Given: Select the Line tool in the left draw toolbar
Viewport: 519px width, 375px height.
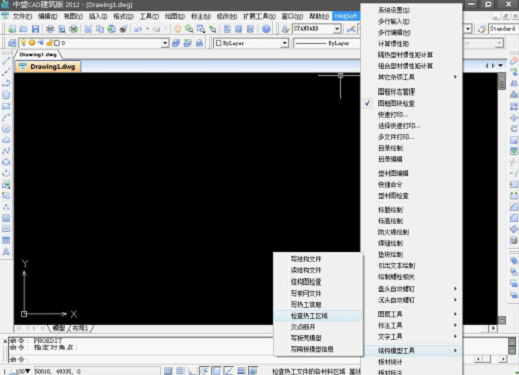Looking at the screenshot, I should (6, 61).
